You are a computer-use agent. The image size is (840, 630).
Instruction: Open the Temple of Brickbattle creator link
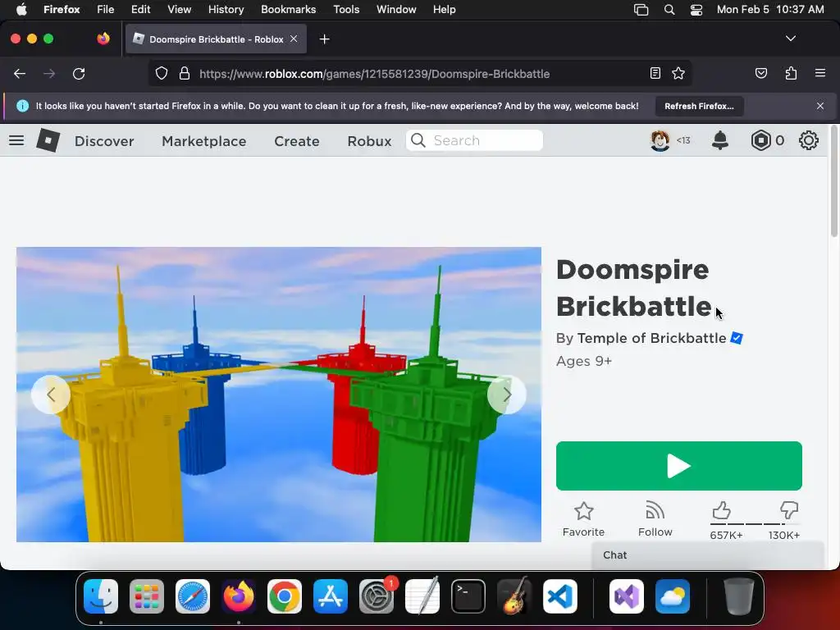click(651, 338)
